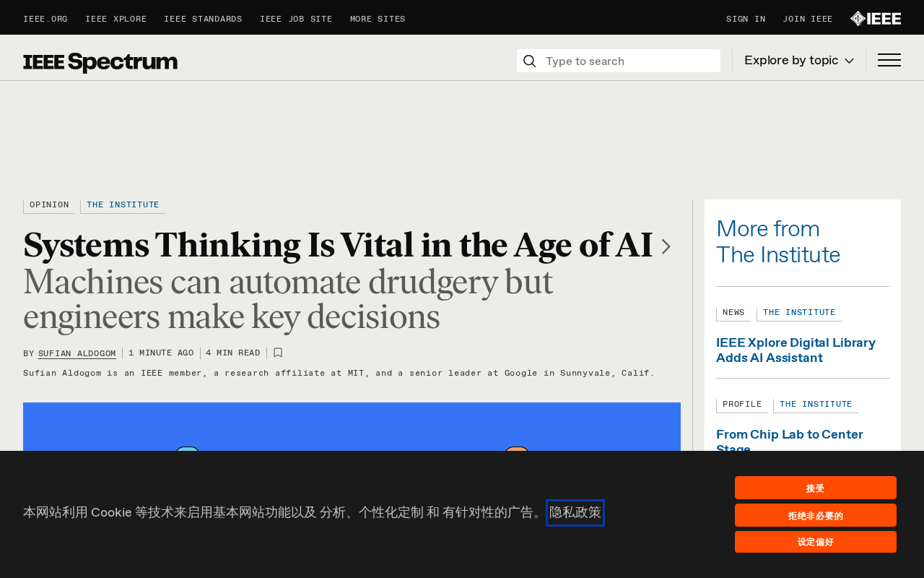Screen dimensions: 924x578
Task: Click the search magnifier icon
Action: [529, 61]
